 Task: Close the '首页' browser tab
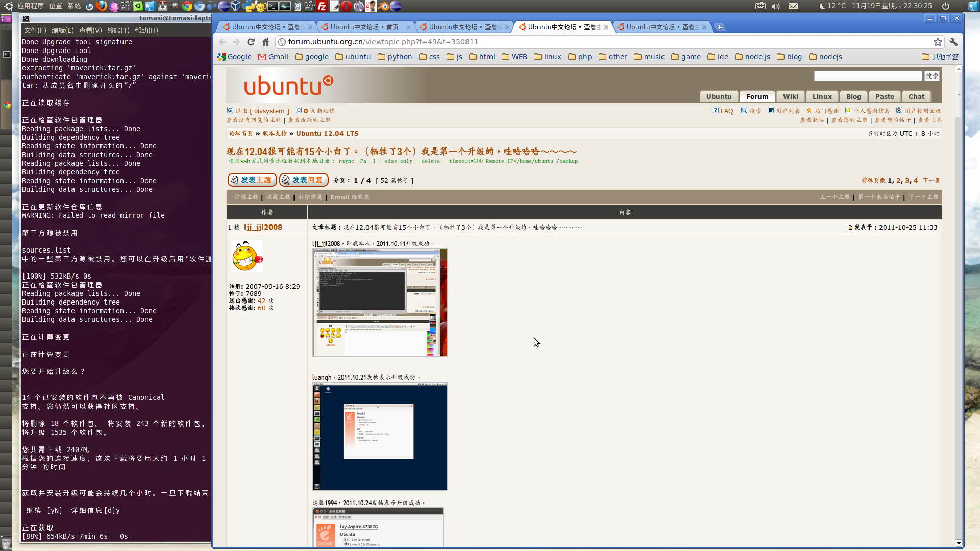[409, 27]
